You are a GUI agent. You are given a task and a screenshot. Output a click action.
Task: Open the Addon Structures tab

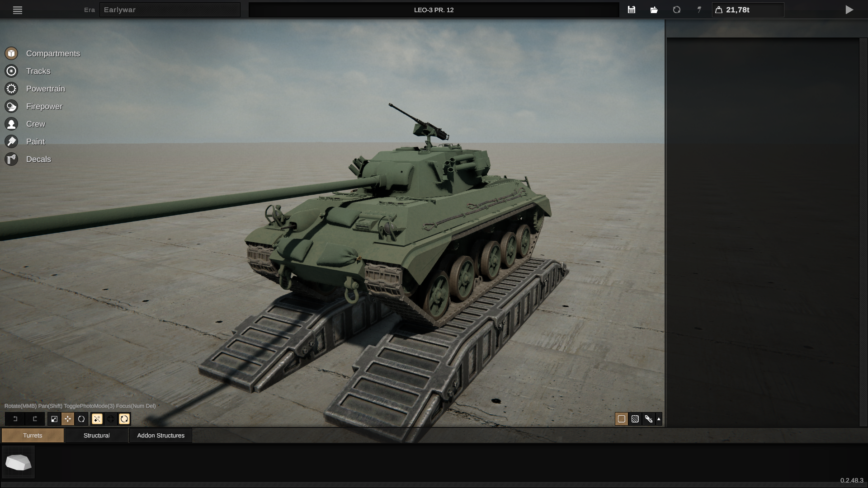pyautogui.click(x=160, y=435)
